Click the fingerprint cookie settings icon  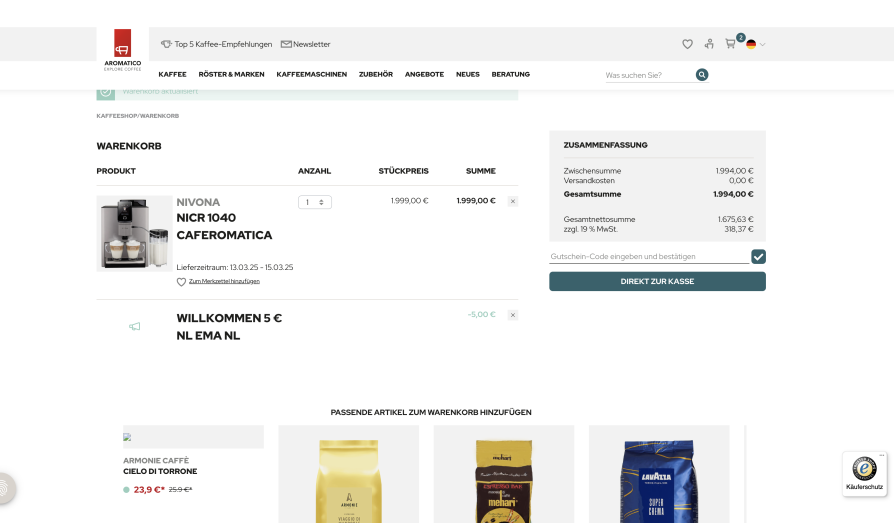[5, 488]
